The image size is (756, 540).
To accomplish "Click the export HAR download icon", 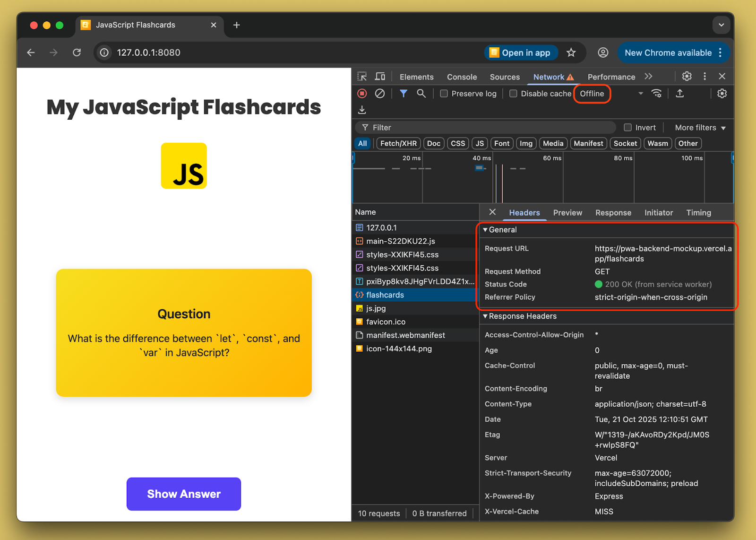I will 362,110.
